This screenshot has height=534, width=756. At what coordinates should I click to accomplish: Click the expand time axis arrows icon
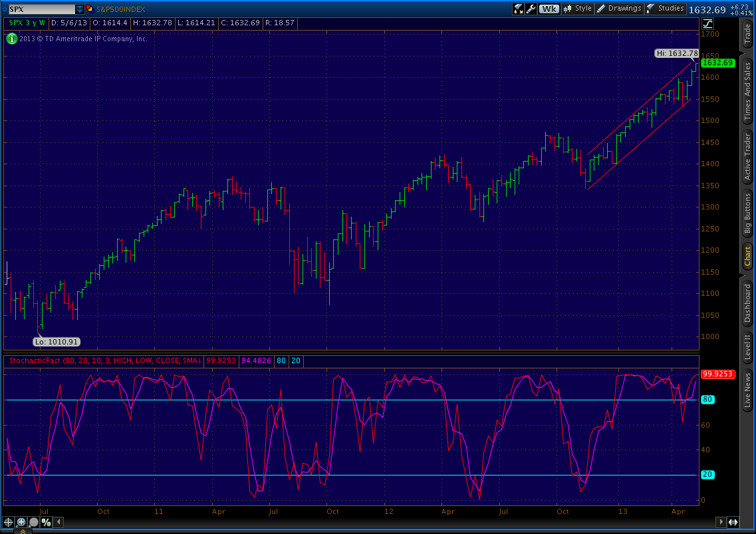[x=733, y=522]
